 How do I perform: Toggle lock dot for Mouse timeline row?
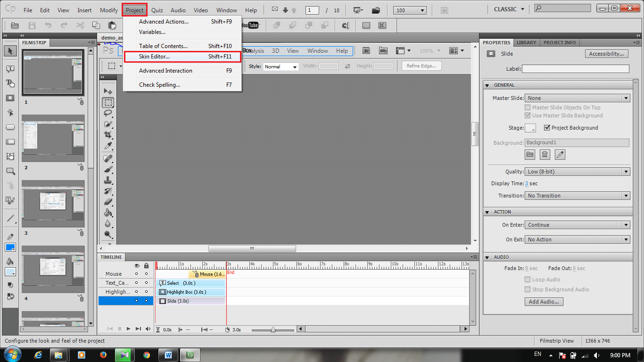click(146, 274)
